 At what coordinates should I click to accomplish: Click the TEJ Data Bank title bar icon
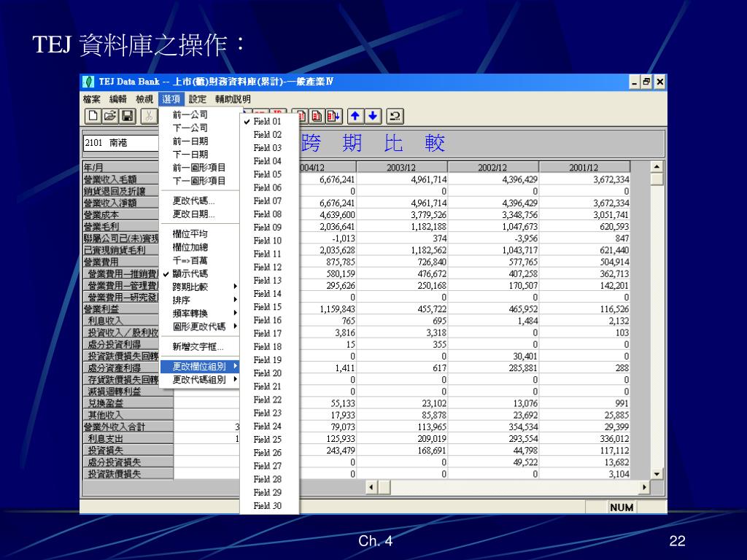[88, 82]
